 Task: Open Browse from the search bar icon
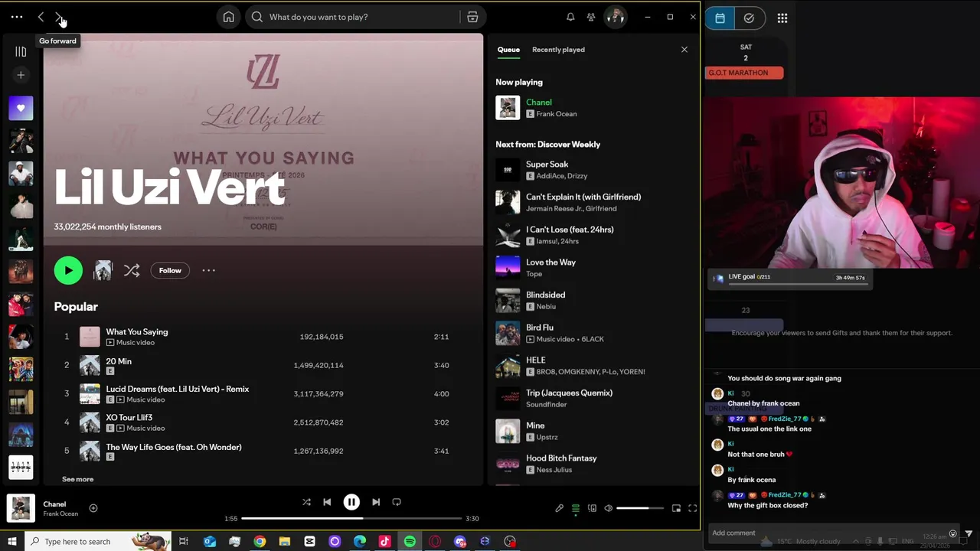tap(472, 17)
